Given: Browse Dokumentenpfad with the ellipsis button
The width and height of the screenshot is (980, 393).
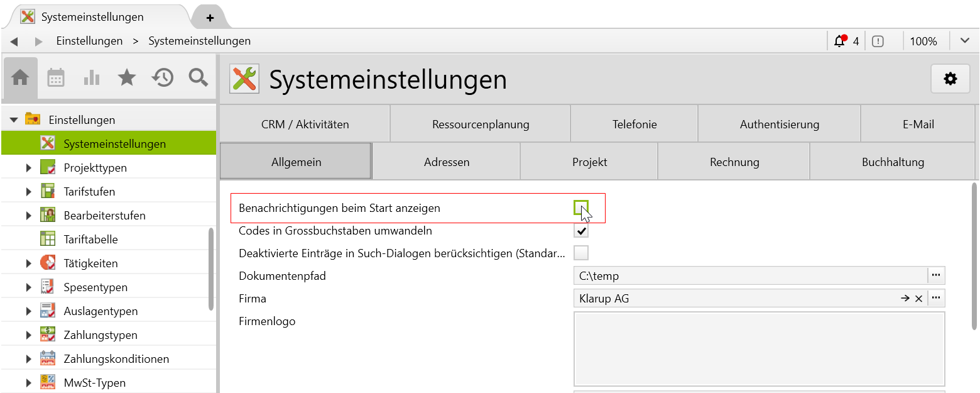Looking at the screenshot, I should click(x=936, y=275).
